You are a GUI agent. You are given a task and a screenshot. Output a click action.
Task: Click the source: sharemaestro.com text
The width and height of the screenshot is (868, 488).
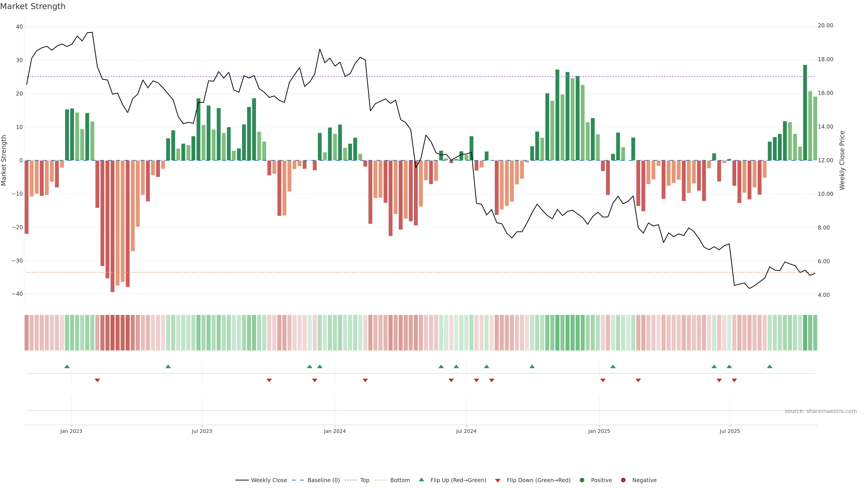point(821,411)
